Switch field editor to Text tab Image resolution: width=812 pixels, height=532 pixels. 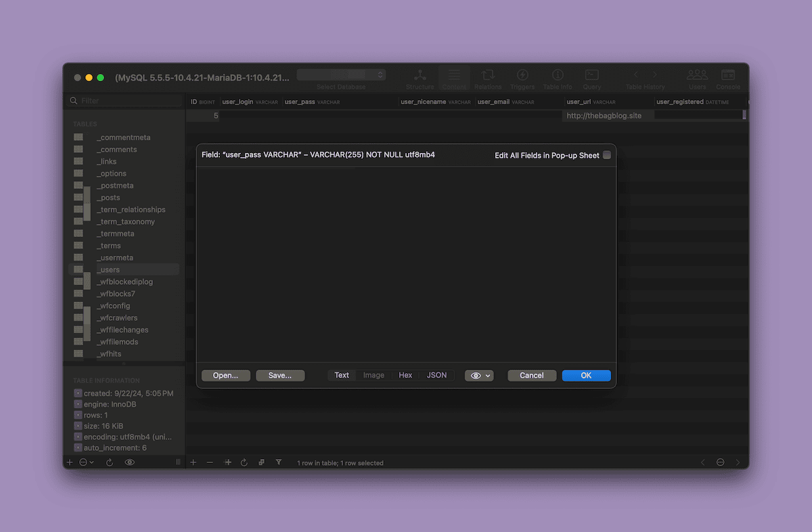(342, 375)
